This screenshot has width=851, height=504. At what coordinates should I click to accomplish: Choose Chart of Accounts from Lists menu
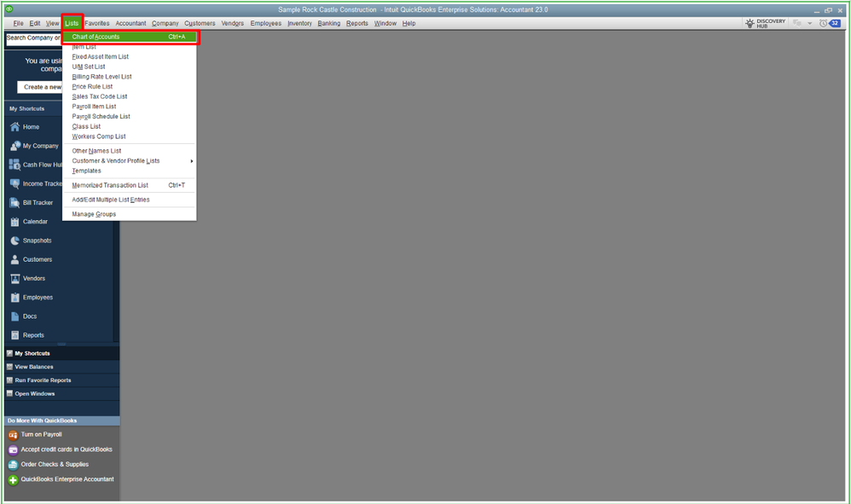coord(129,37)
